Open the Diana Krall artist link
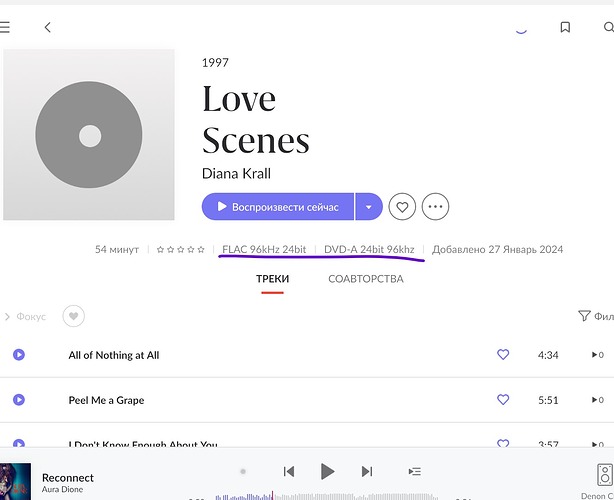This screenshot has height=500, width=614. click(236, 173)
